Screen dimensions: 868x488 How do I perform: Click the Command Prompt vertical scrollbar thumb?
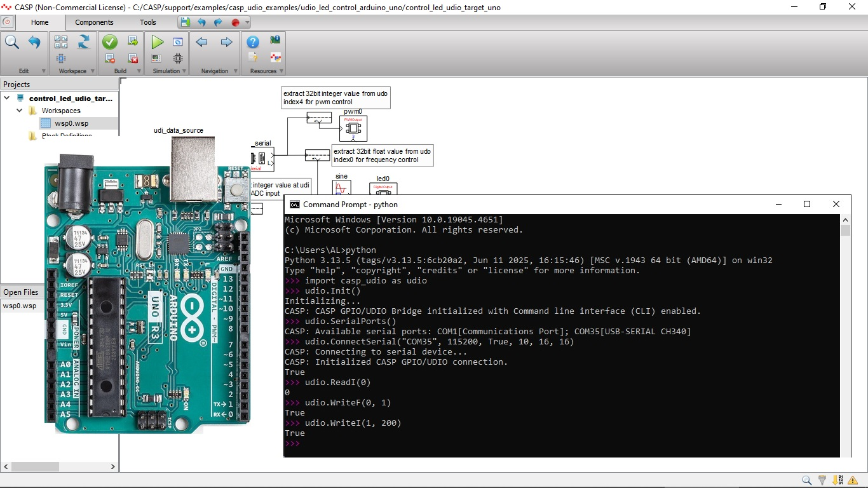click(845, 230)
